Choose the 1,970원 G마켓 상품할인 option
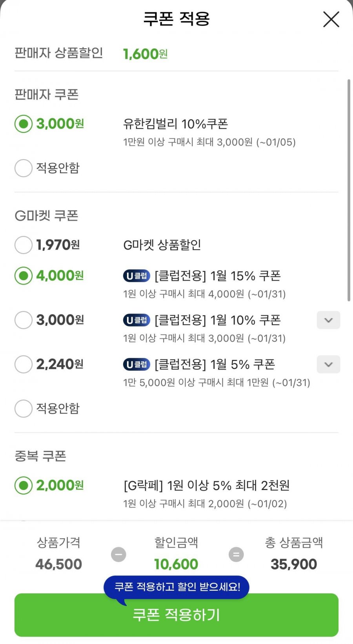 [x=24, y=245]
